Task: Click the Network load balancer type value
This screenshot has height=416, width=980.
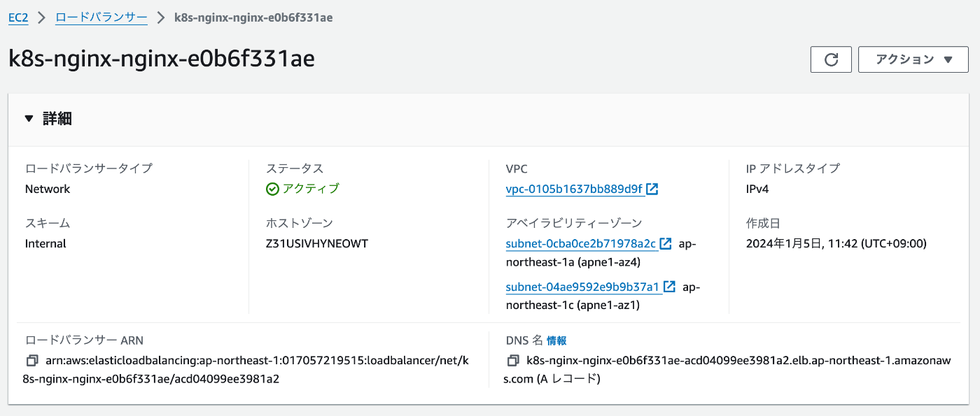Action: tap(48, 189)
